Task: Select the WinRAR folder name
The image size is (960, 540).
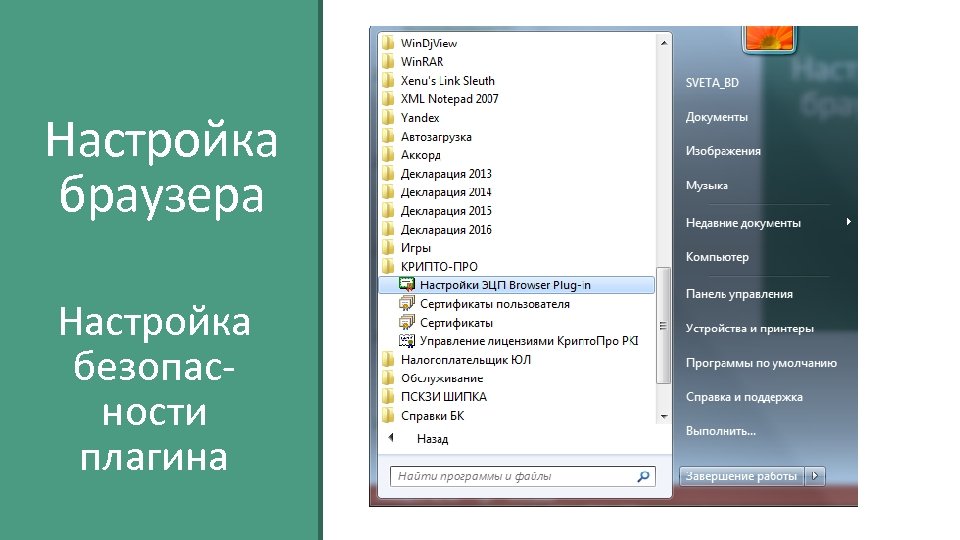Action: coord(422,62)
